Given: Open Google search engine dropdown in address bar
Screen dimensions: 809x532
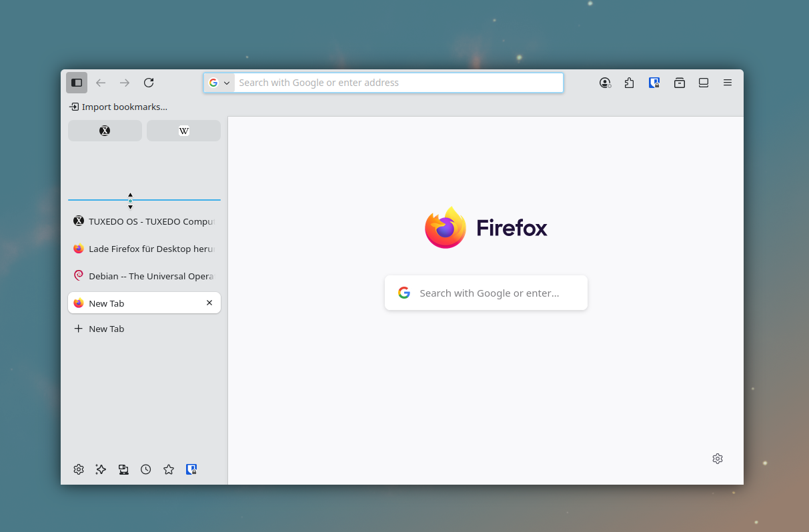Looking at the screenshot, I should click(x=219, y=83).
